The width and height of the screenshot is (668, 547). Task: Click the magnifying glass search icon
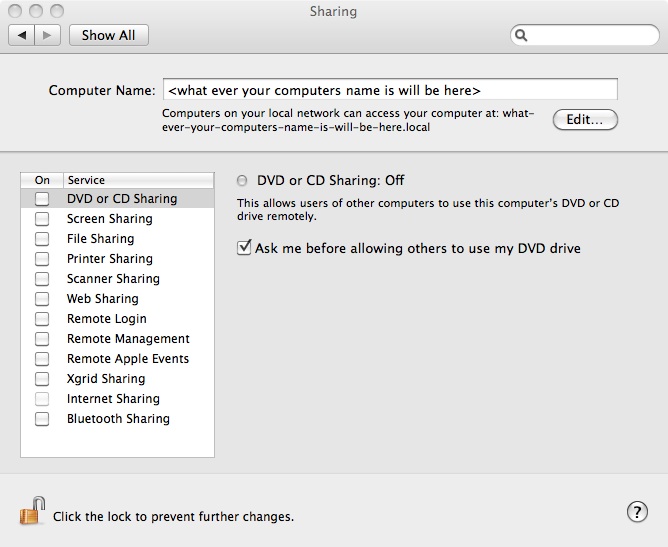click(522, 35)
